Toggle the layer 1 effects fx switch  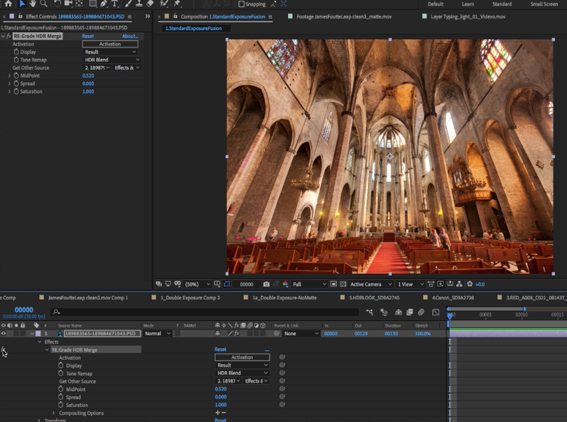click(x=236, y=333)
